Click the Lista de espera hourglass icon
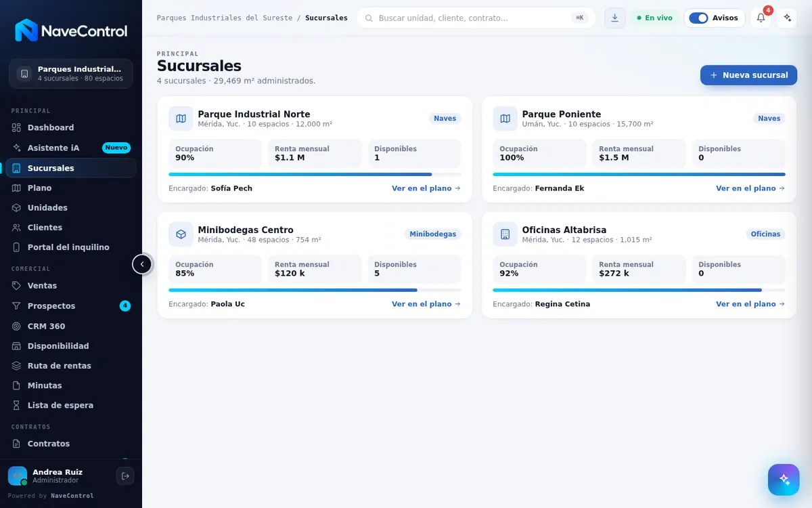 (17, 405)
